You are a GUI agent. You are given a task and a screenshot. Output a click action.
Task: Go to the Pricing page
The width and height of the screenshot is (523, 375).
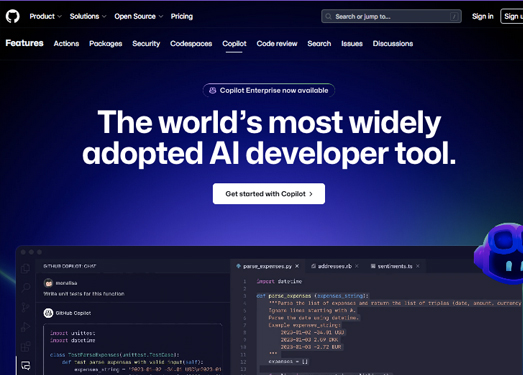(x=182, y=16)
